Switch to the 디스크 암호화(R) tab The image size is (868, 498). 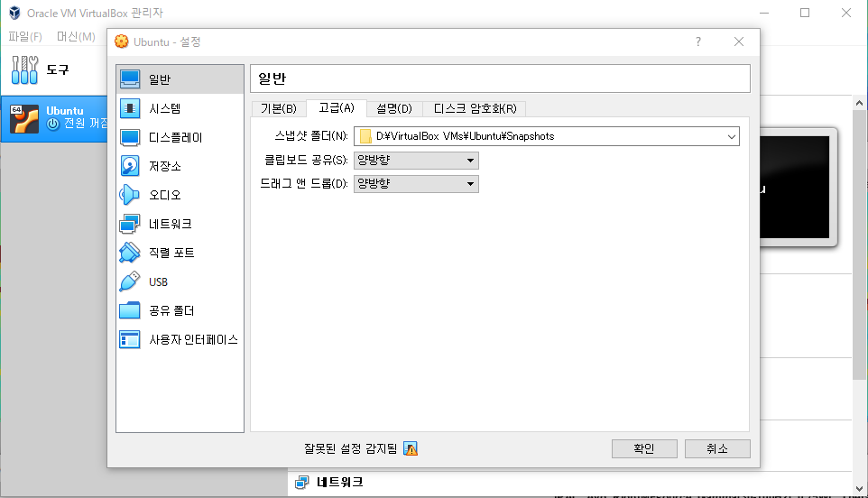[475, 108]
